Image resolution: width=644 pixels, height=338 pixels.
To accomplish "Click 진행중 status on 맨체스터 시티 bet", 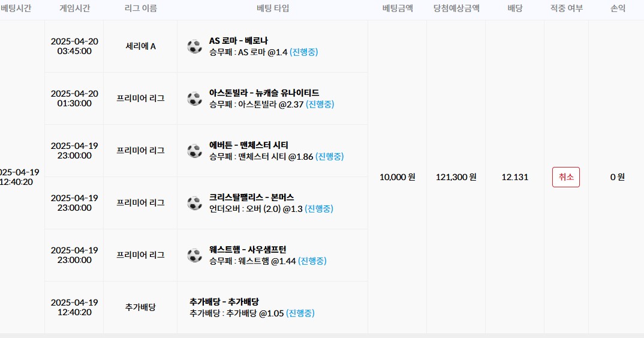I will 329,157.
